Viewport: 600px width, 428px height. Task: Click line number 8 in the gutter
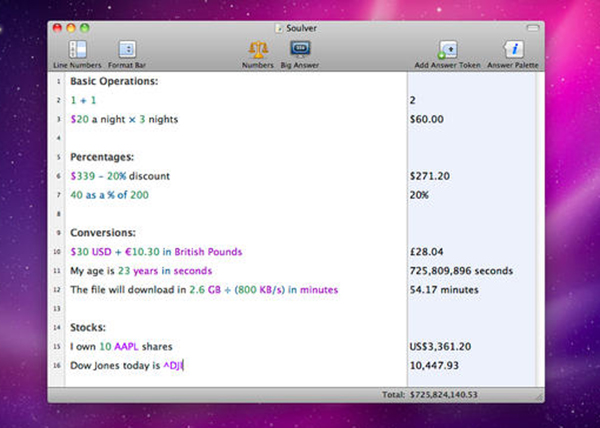59,214
